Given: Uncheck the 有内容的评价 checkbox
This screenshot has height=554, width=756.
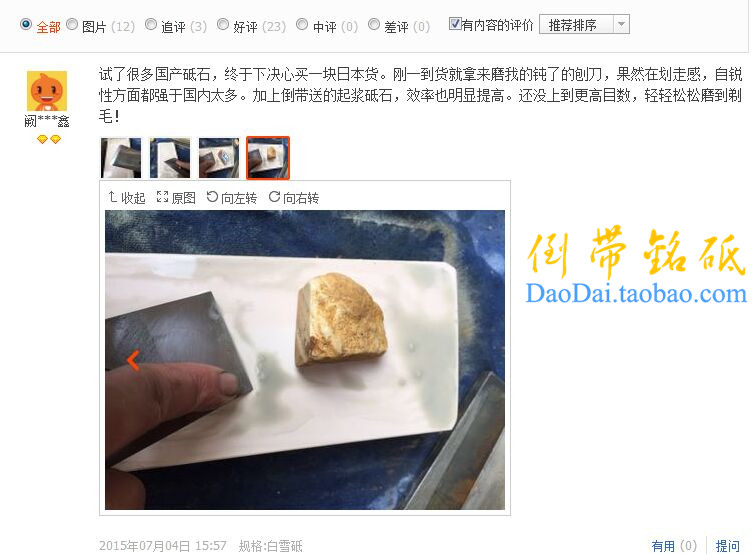Looking at the screenshot, I should click(455, 24).
